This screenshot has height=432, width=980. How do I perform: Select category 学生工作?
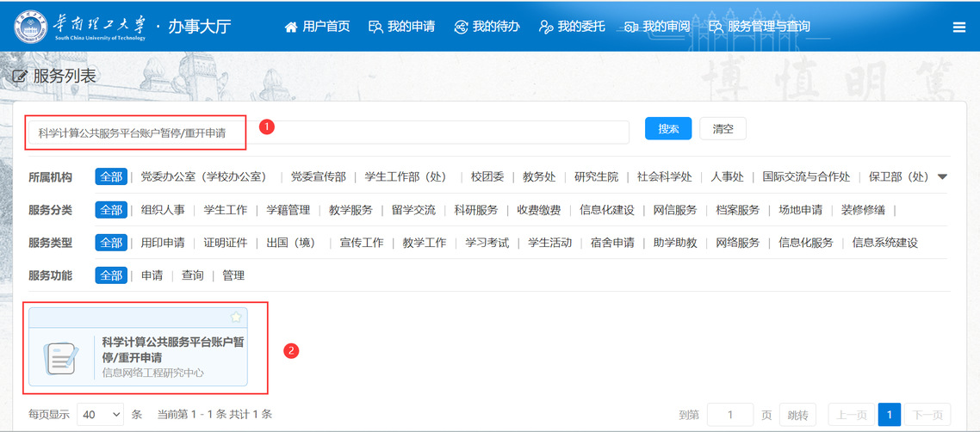(x=226, y=210)
